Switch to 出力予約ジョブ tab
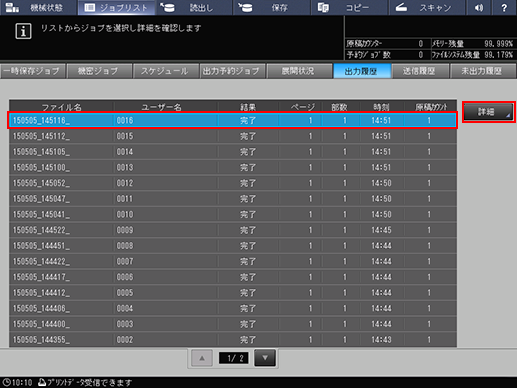 (x=232, y=71)
